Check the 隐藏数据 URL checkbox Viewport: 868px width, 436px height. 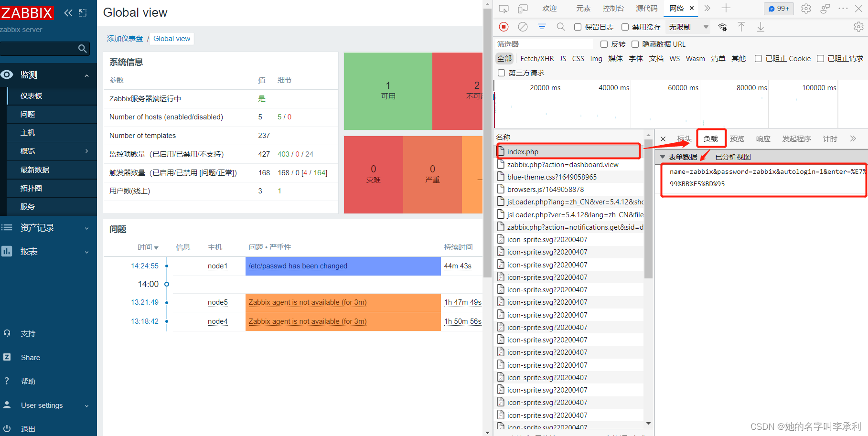[635, 44]
